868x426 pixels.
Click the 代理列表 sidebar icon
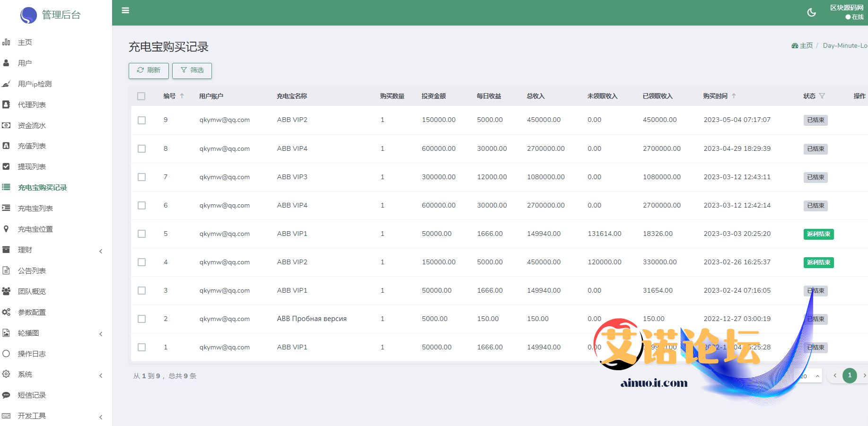coord(6,104)
